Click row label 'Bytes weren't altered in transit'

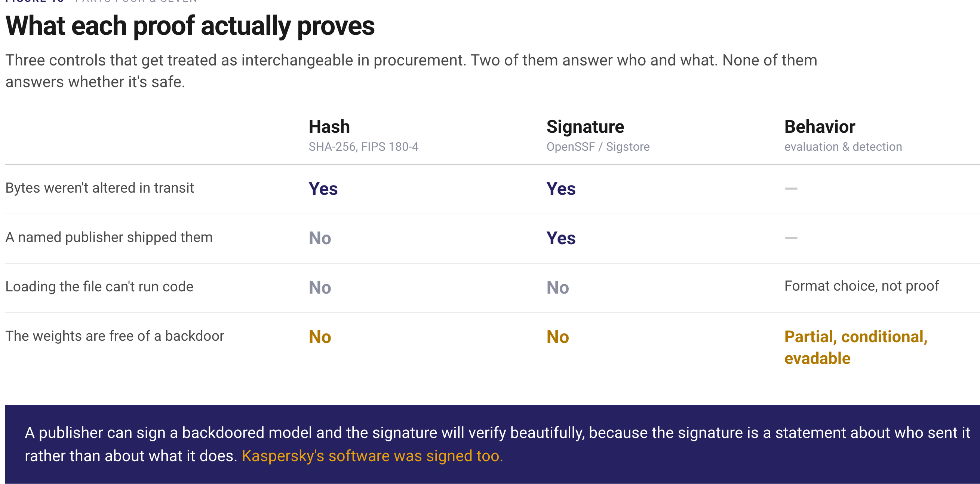point(100,188)
